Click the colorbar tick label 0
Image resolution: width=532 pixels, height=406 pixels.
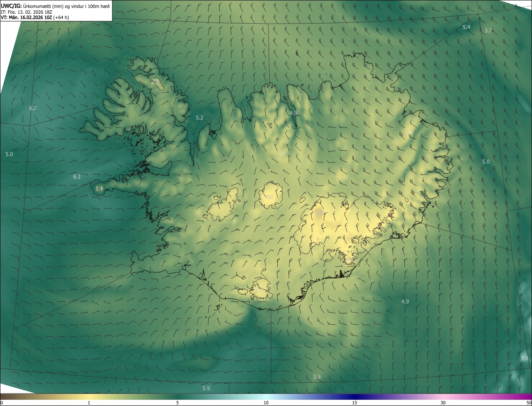tap(2, 403)
